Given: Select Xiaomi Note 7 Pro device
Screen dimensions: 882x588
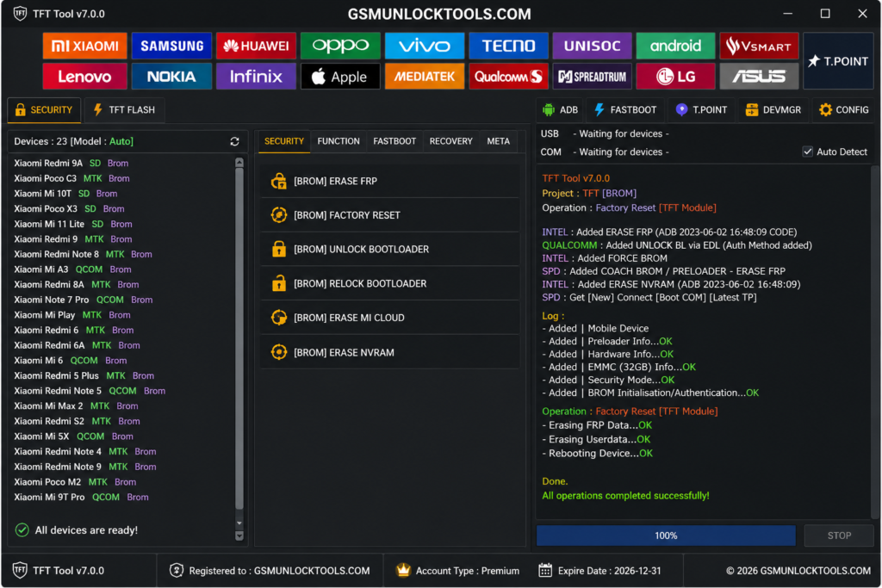Looking at the screenshot, I should (84, 300).
